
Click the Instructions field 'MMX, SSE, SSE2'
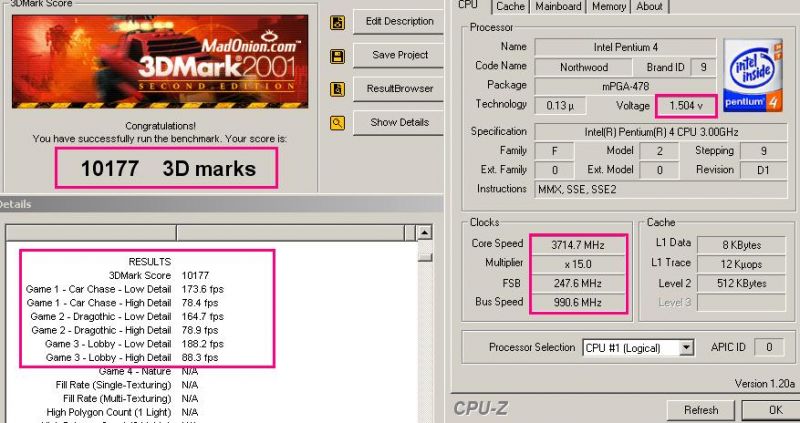(661, 189)
